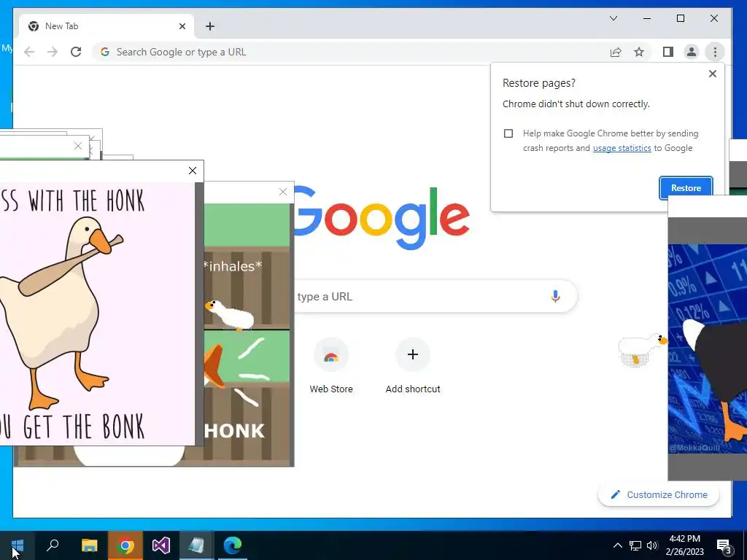This screenshot has height=560, width=747.
Task: Click the Restore button
Action: tap(686, 187)
